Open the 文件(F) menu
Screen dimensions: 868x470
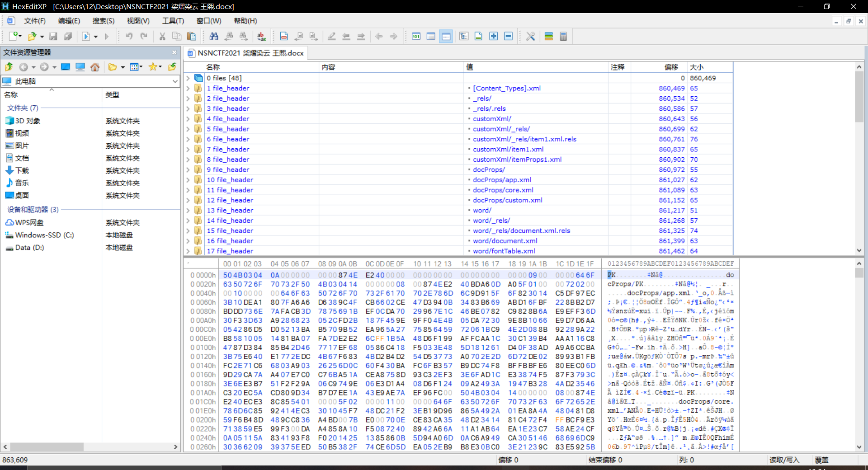click(35, 21)
